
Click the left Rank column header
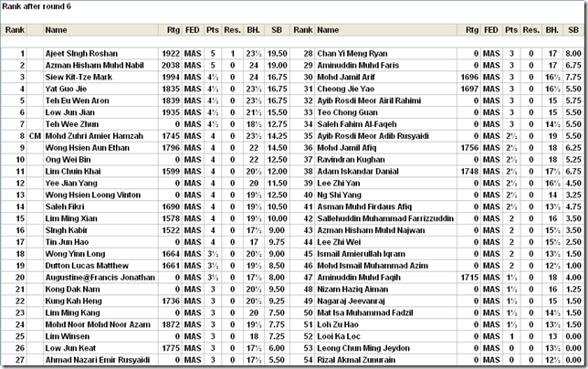15,30
